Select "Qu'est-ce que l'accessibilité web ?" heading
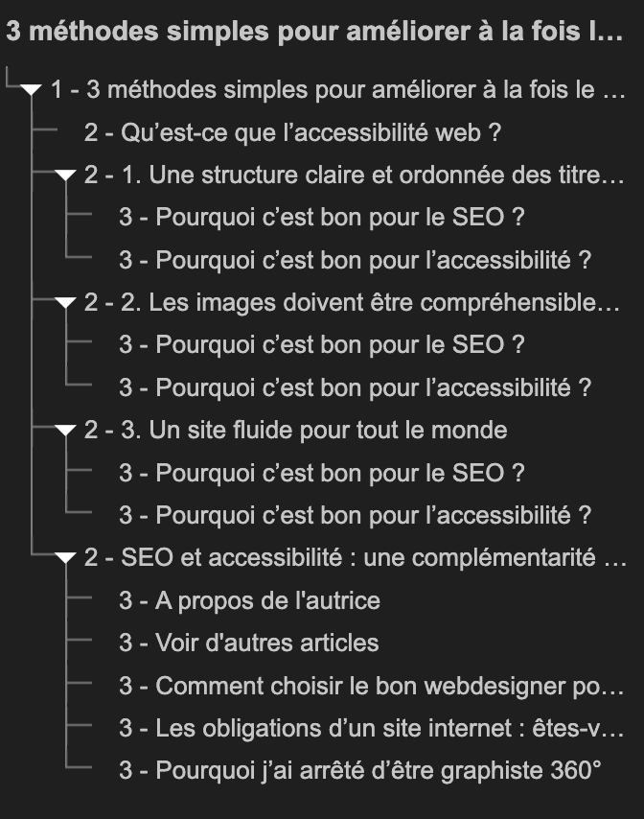 [292, 132]
